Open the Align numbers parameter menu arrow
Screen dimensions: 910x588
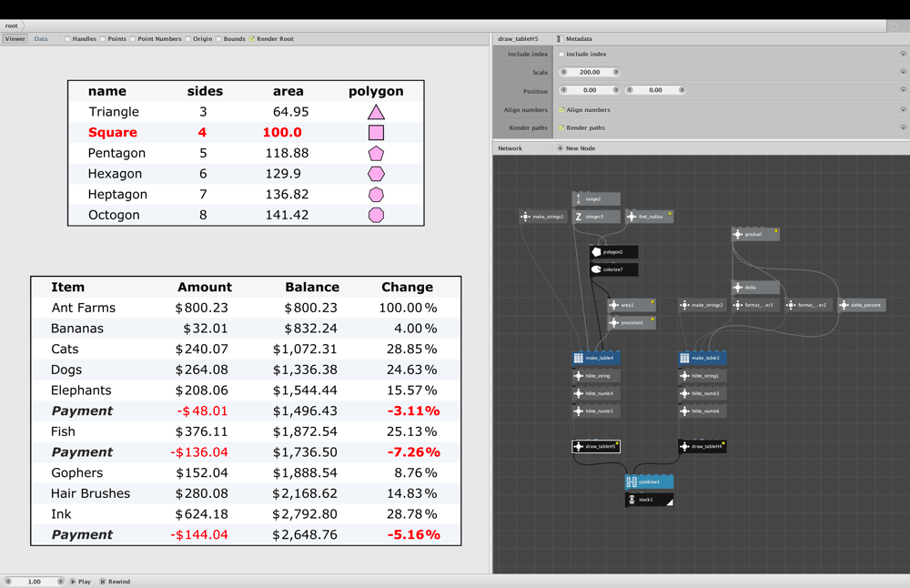pyautogui.click(x=903, y=110)
